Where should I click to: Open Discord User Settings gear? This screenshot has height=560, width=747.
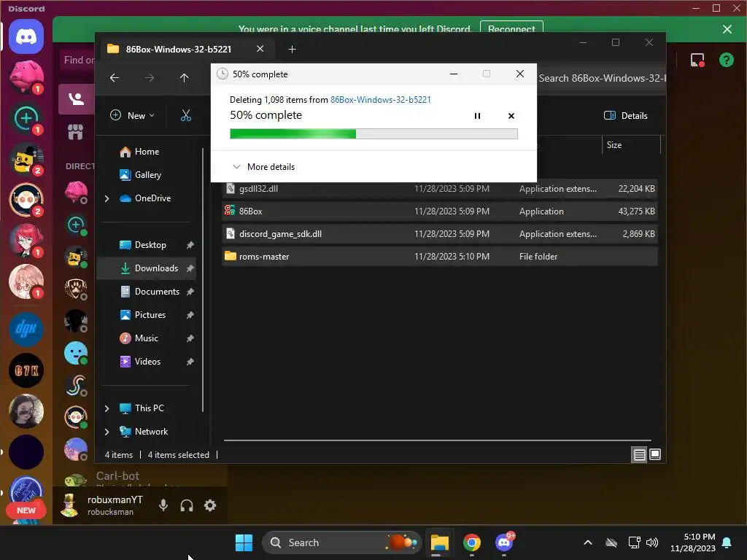pyautogui.click(x=210, y=505)
